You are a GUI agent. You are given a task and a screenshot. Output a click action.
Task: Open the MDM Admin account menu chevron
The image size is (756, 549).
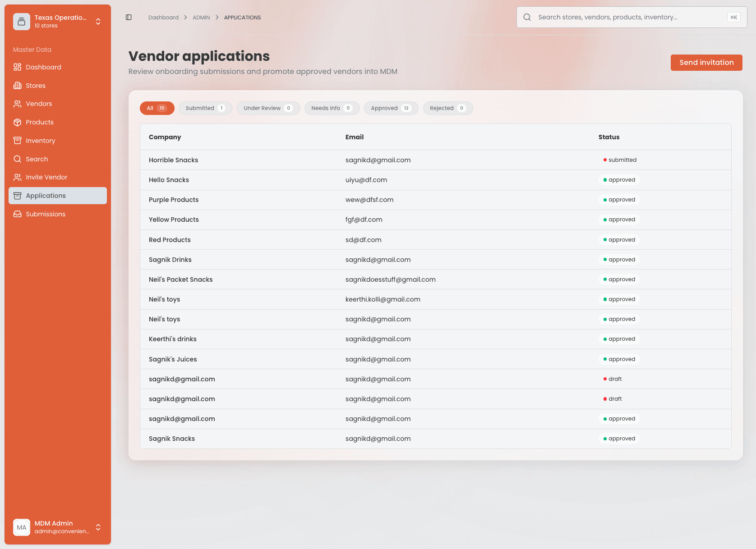98,527
